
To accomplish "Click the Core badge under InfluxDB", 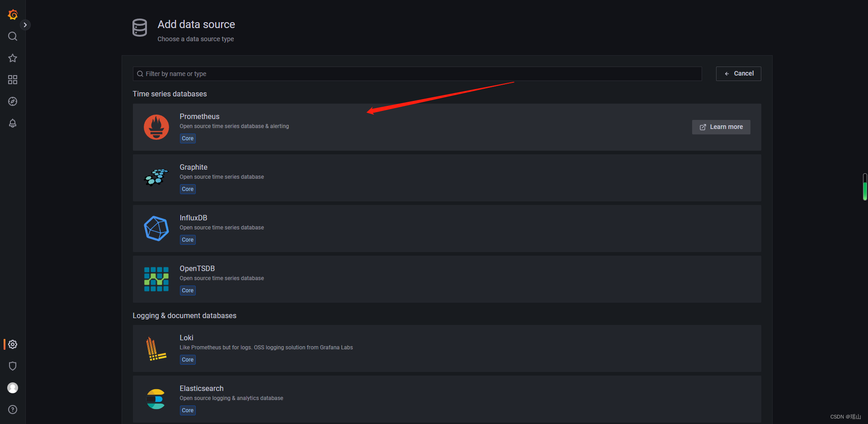I will pos(188,240).
